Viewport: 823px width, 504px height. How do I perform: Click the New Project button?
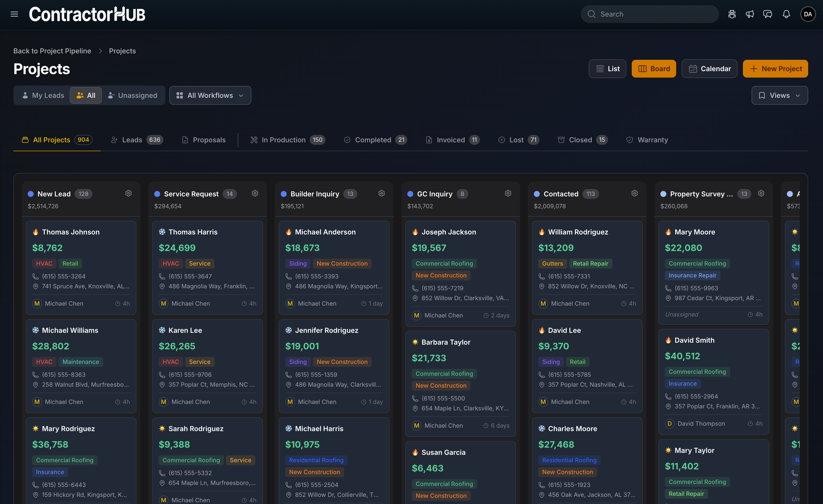(775, 68)
